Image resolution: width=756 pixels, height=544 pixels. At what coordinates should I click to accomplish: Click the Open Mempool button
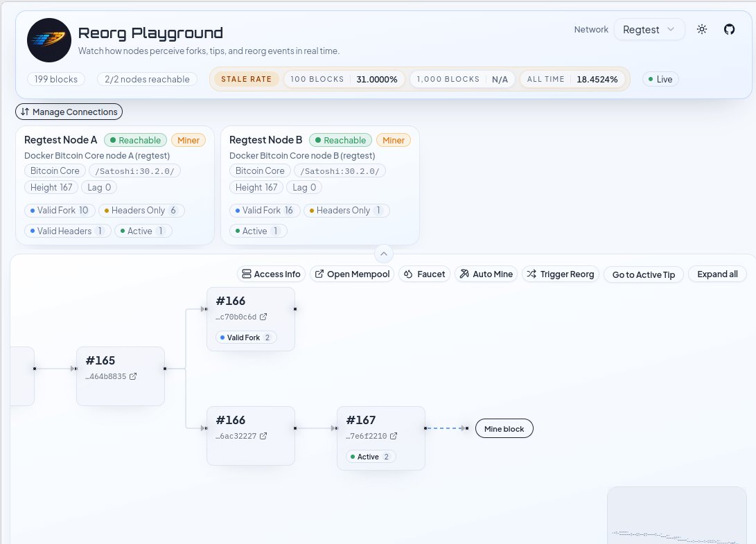tap(353, 274)
